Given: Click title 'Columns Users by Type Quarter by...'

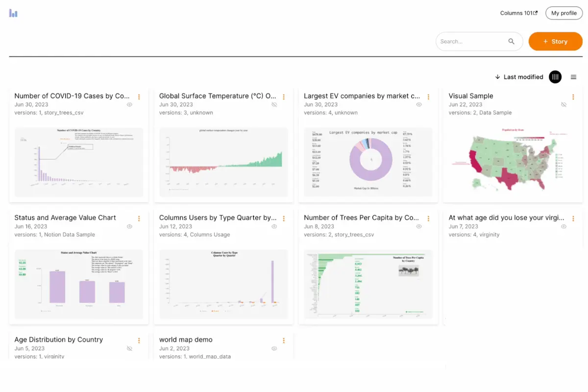Looking at the screenshot, I should (218, 218).
